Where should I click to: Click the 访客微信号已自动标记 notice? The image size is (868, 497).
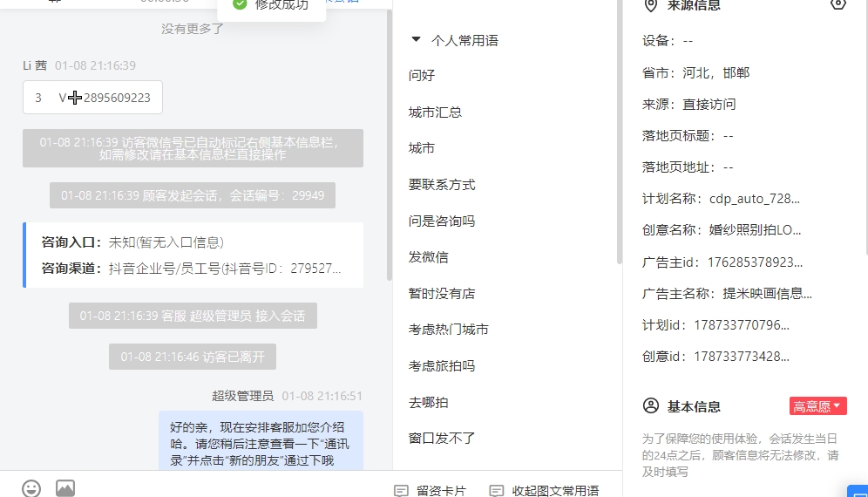(x=193, y=148)
